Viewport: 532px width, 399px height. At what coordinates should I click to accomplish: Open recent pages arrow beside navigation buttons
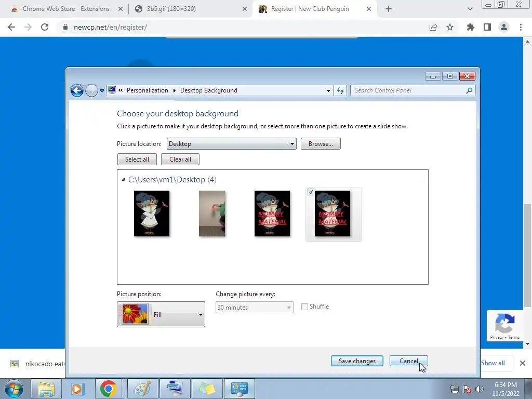(102, 91)
